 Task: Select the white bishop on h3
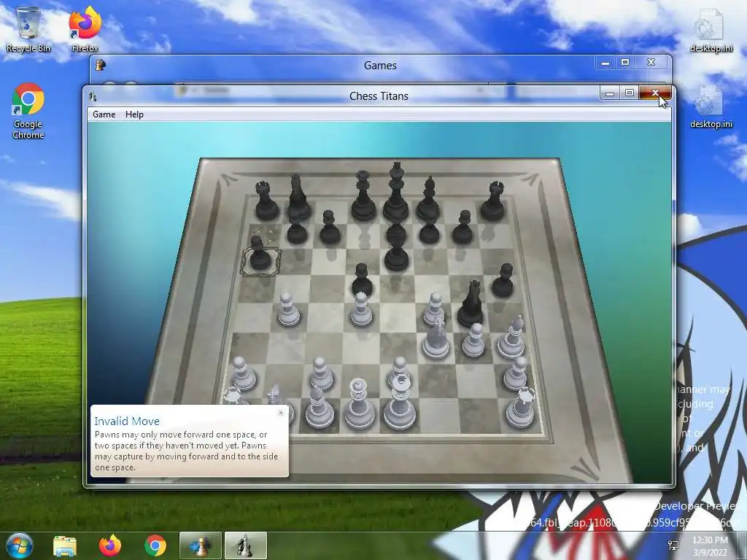[511, 338]
